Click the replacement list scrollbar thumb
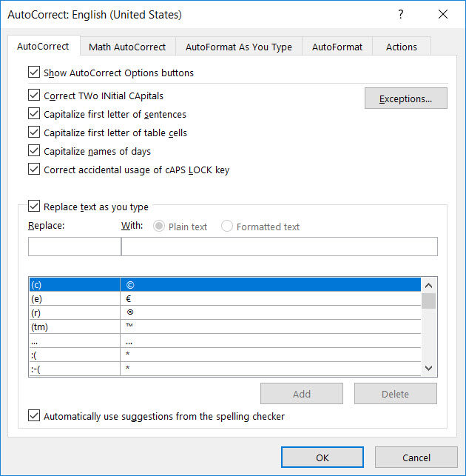 click(429, 301)
